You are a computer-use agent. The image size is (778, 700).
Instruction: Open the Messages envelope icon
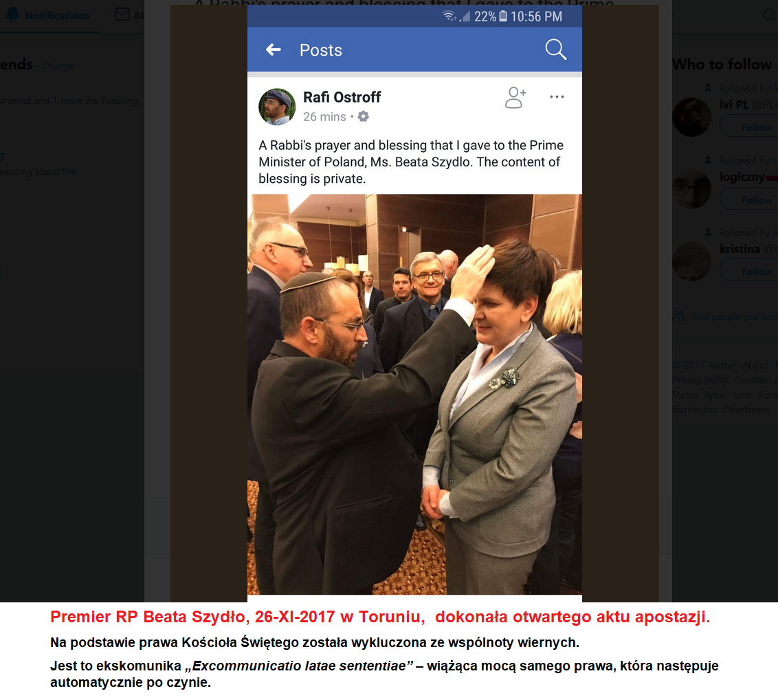[x=122, y=14]
